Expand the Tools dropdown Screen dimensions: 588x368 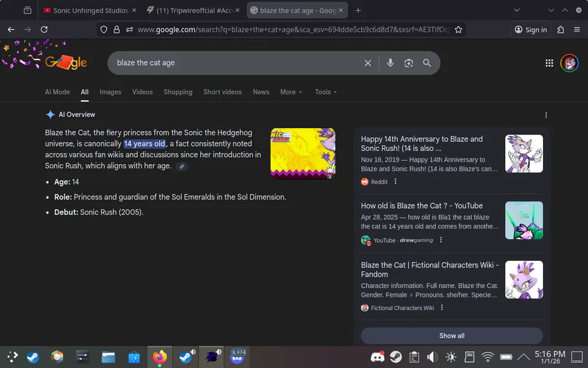[325, 92]
